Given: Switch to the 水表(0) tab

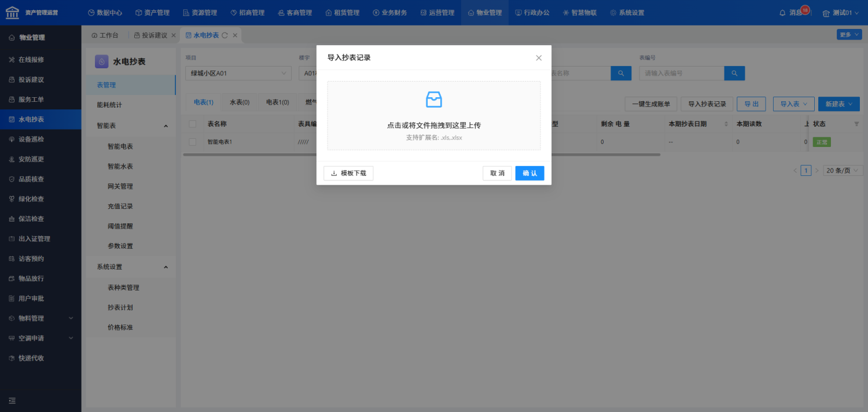Looking at the screenshot, I should (240, 102).
